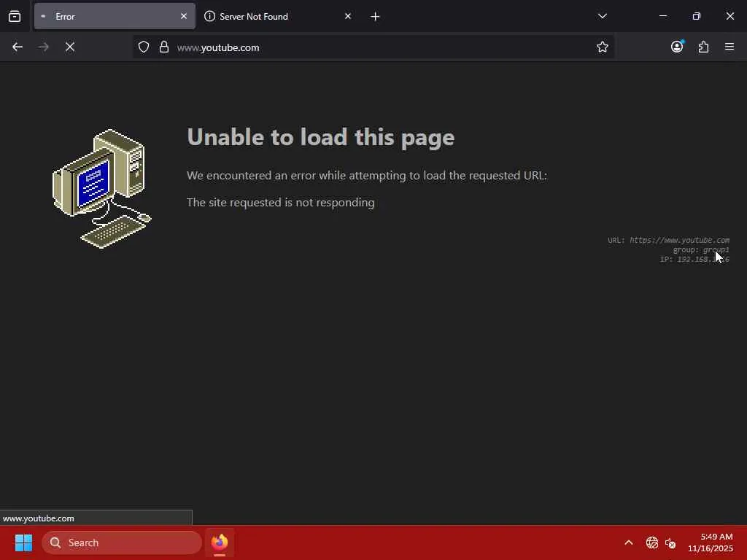Screen dimensions: 747x560
Task: Open clock showing 5:49 AM
Action: tap(711, 542)
